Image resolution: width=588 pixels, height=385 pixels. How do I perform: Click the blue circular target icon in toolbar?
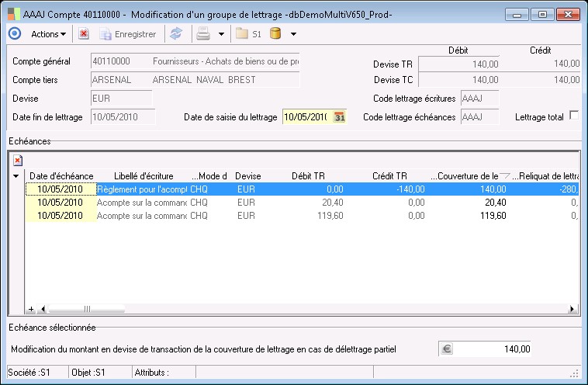click(15, 34)
